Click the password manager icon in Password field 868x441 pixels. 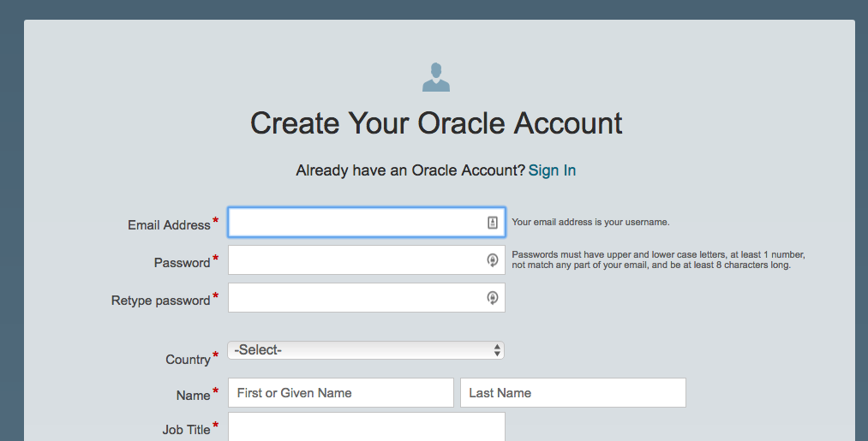[493, 260]
